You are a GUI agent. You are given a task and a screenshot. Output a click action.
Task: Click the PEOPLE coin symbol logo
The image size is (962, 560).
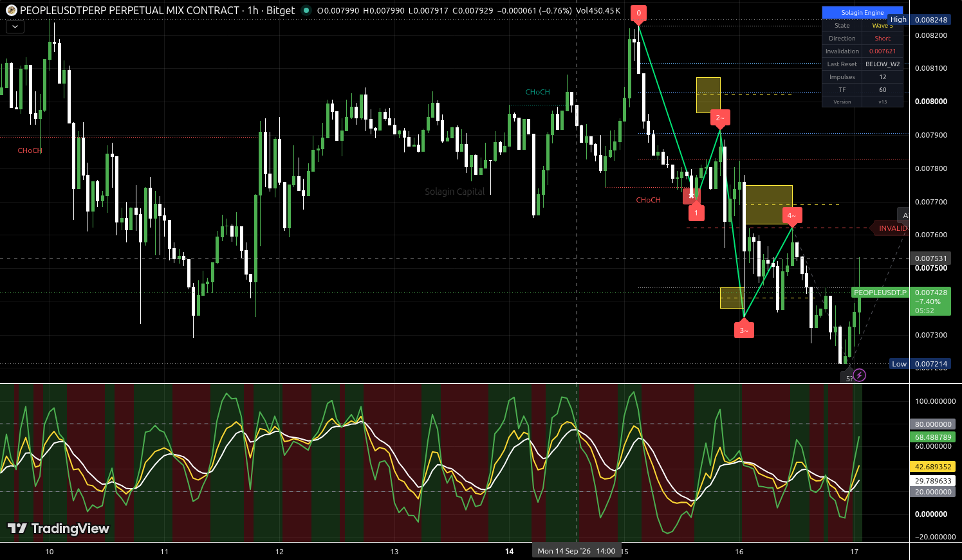[x=11, y=10]
